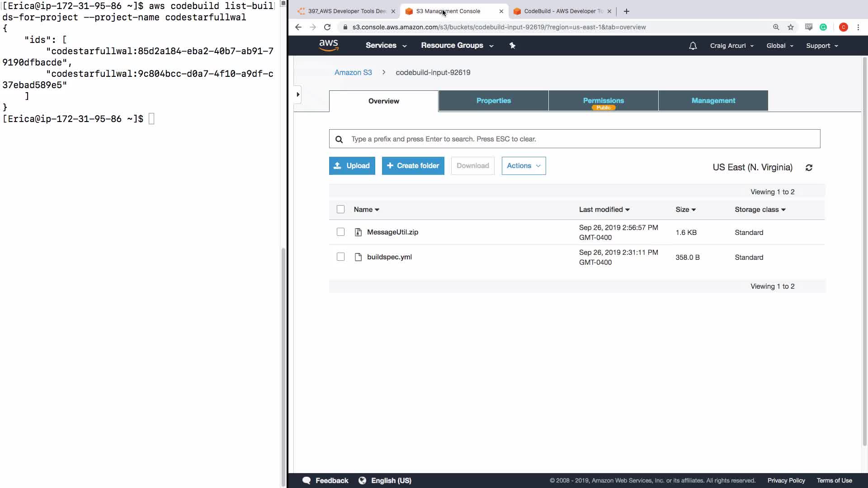
Task: Expand the Services menu
Action: point(386,46)
